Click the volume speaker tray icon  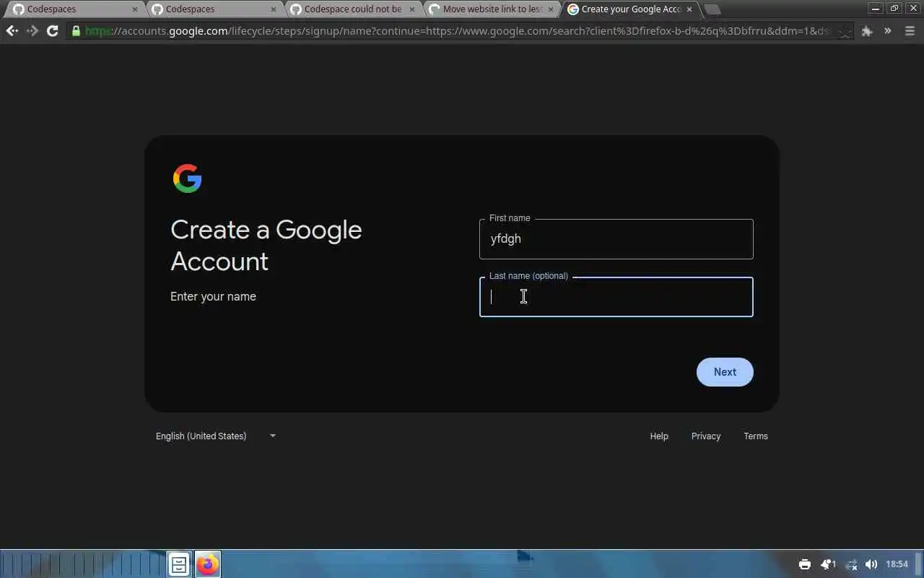pos(871,564)
